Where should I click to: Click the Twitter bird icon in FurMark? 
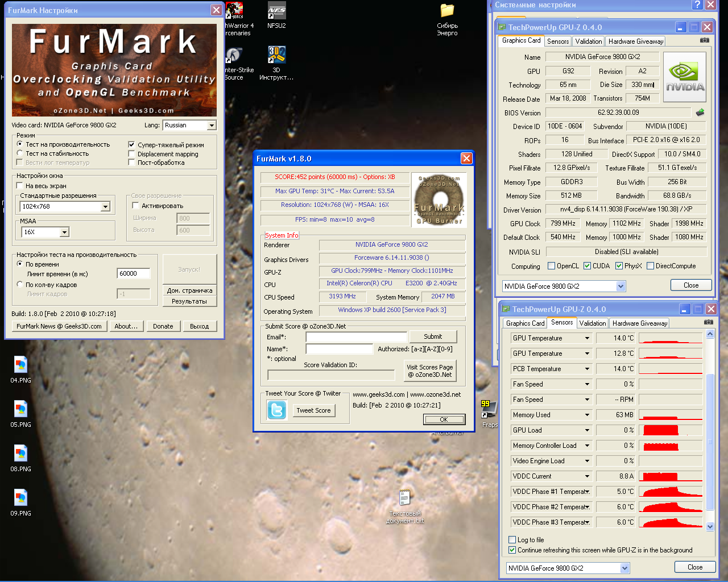click(x=277, y=410)
